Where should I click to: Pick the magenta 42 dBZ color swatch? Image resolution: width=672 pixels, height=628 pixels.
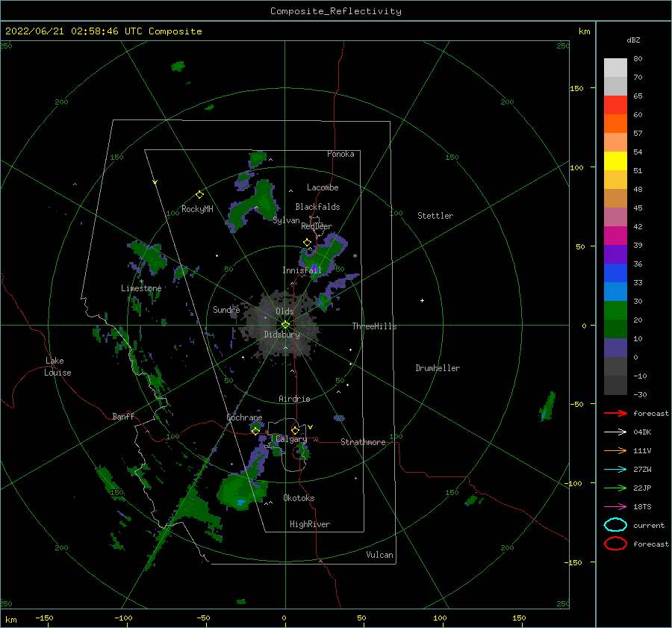pyautogui.click(x=615, y=236)
